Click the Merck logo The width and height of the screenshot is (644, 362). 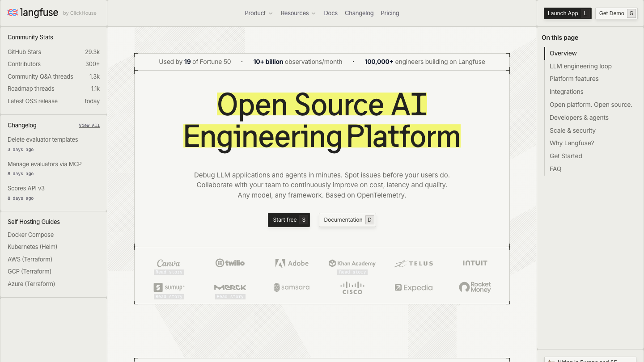(x=230, y=287)
